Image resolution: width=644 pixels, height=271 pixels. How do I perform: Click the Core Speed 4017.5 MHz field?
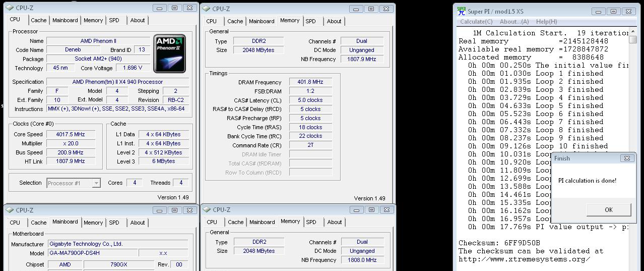click(x=71, y=134)
